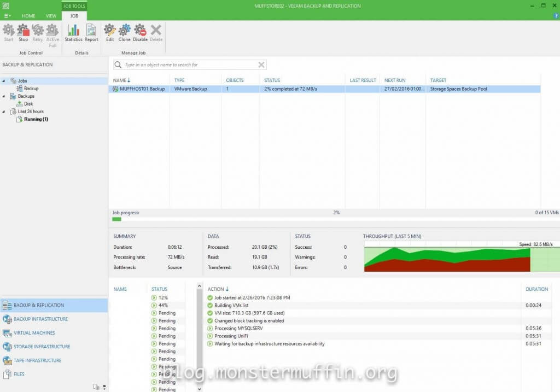The image size is (560, 392).
Task: Collapse the Last 24 hours node
Action: tap(4, 112)
